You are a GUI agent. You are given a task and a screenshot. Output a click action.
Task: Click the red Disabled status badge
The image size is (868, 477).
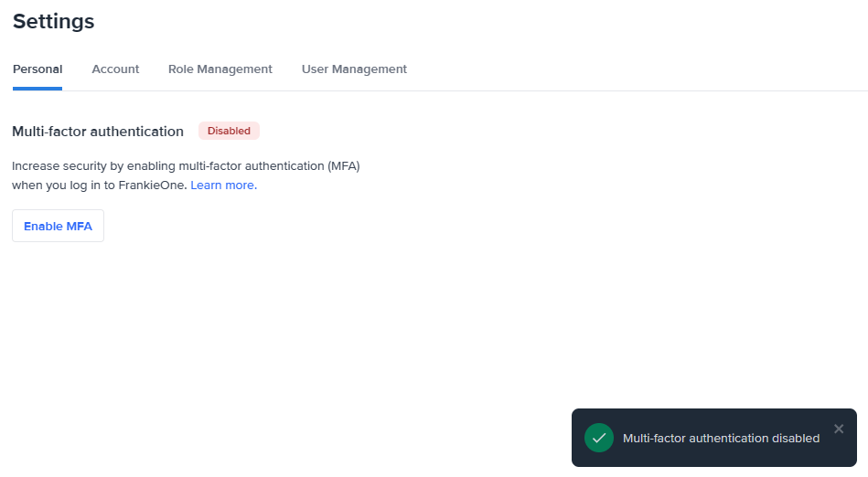[x=229, y=131]
